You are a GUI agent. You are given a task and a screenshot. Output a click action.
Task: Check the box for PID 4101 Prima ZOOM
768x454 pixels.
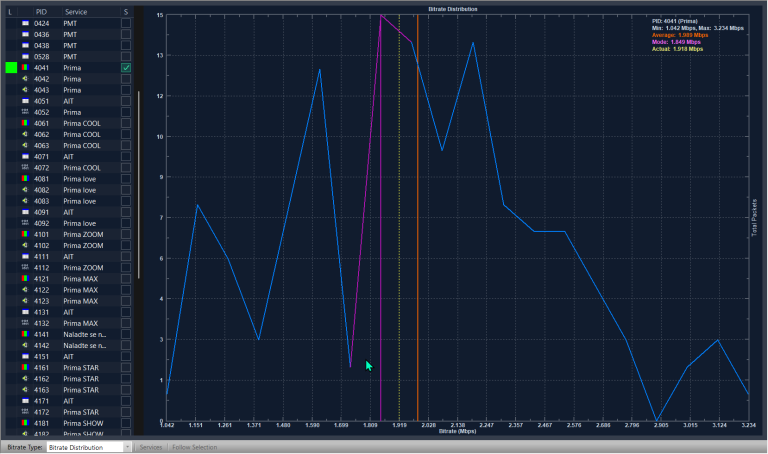tap(126, 234)
